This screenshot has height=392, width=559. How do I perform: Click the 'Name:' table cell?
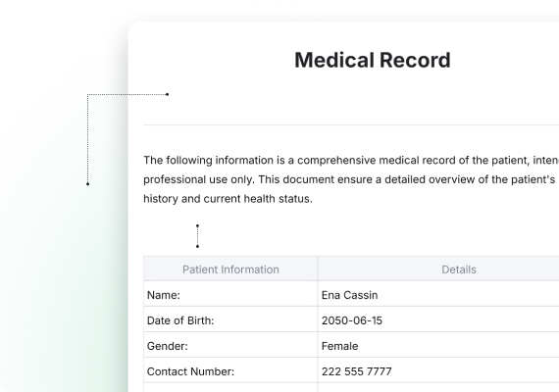click(230, 295)
